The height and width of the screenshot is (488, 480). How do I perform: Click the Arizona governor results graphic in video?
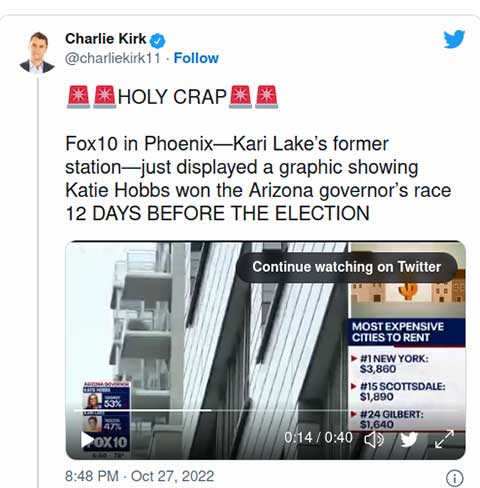pos(106,409)
